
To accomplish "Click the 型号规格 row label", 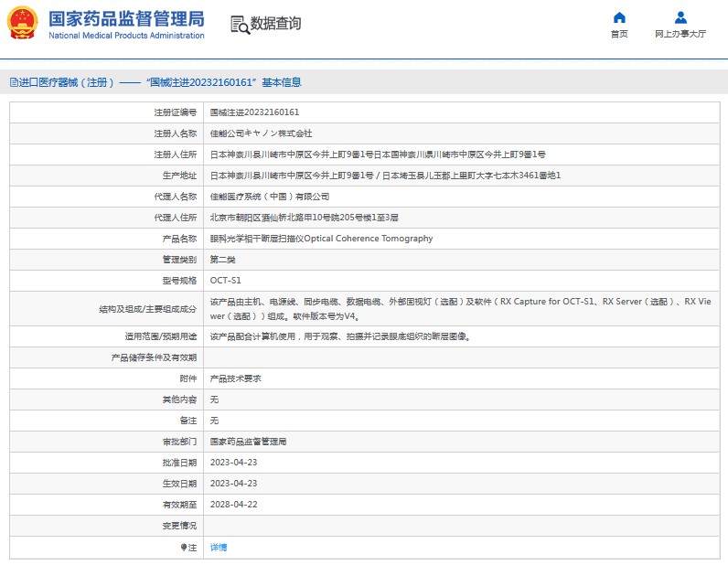I will point(179,281).
